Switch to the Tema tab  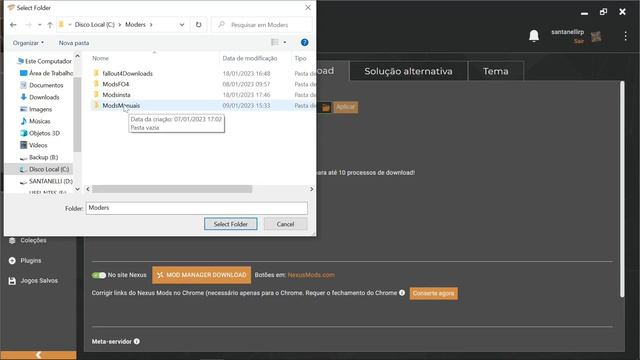coord(496,71)
